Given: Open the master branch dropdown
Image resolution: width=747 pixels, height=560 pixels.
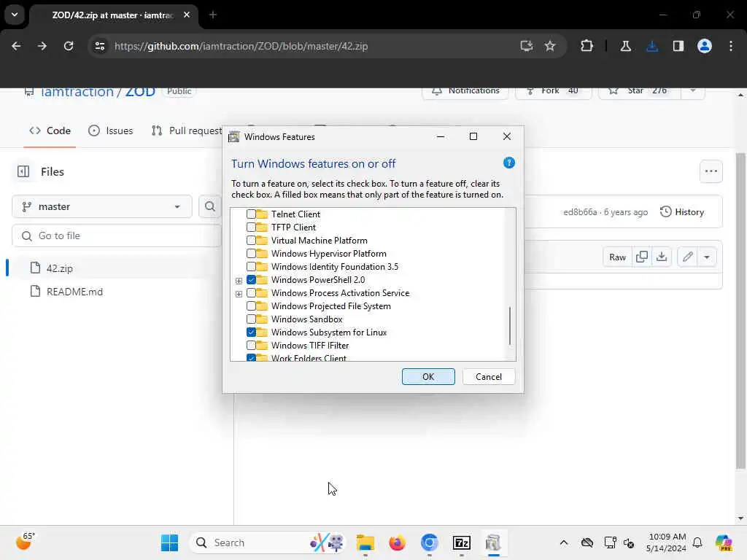Looking at the screenshot, I should click(102, 206).
